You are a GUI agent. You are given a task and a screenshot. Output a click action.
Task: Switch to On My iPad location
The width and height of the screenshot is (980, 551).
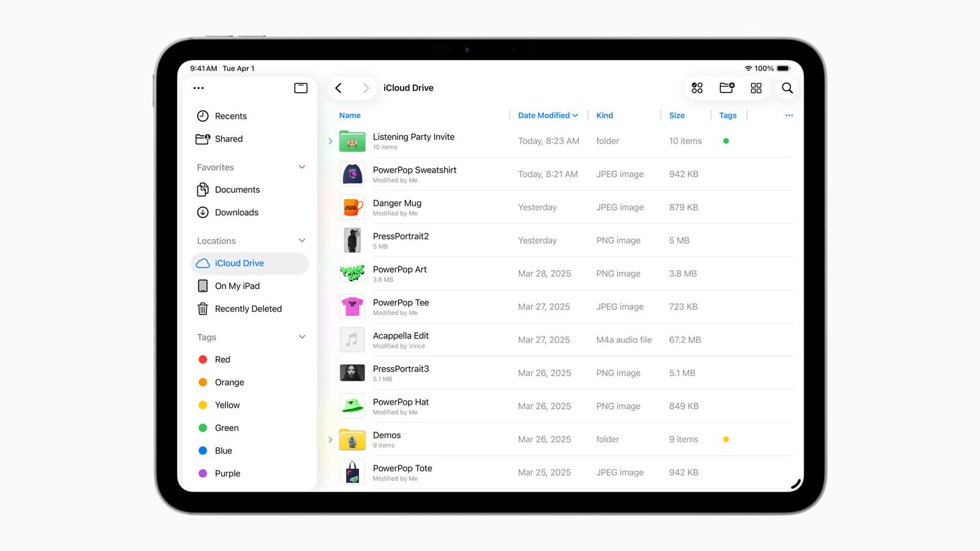coord(239,285)
